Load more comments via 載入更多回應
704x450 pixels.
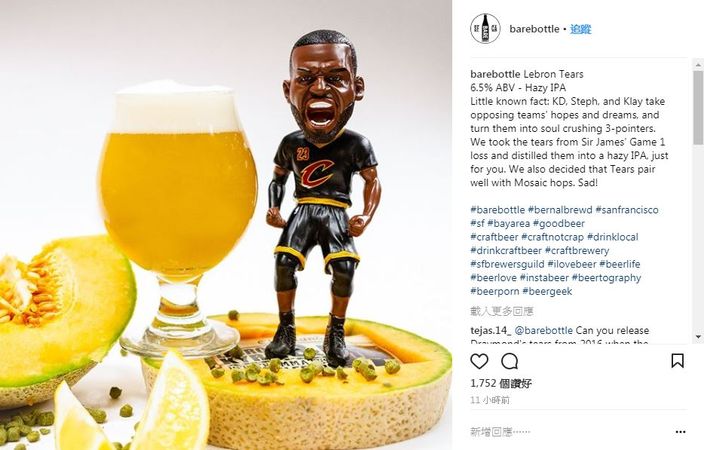(502, 311)
